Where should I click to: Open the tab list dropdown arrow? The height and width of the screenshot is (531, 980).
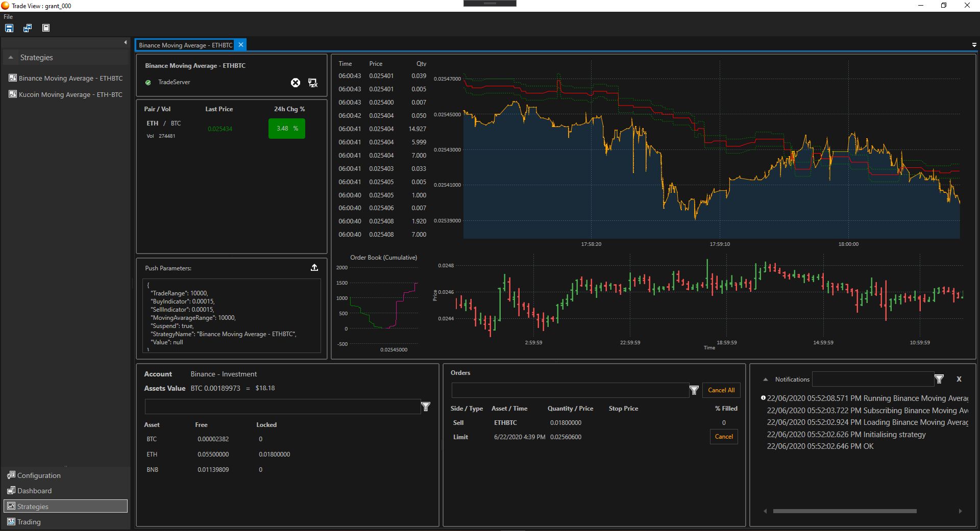(974, 45)
